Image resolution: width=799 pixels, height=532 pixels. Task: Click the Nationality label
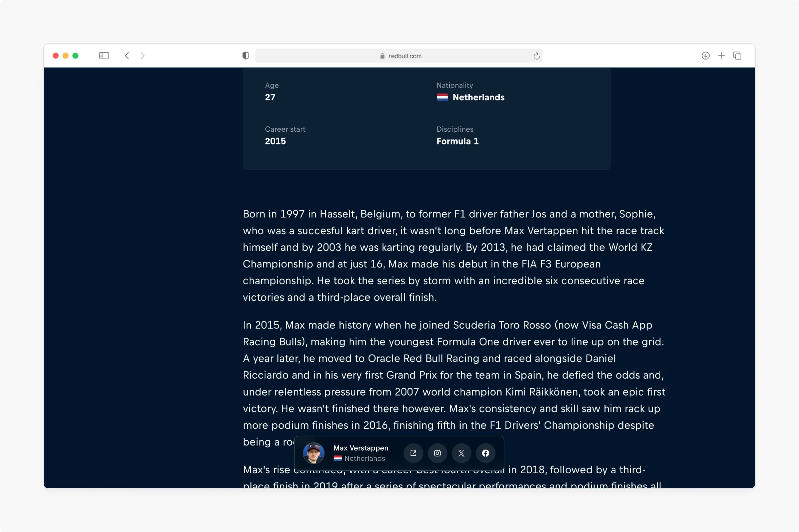[x=455, y=85]
